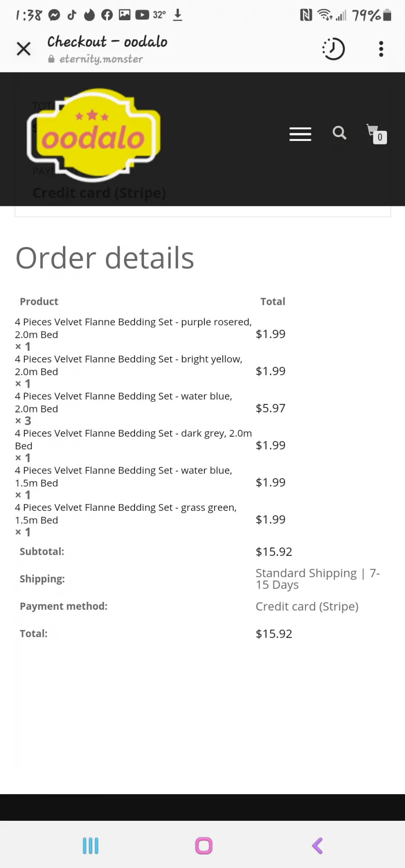The height and width of the screenshot is (868, 405).
Task: Open the bright yellow bedding set item
Action: click(x=129, y=365)
